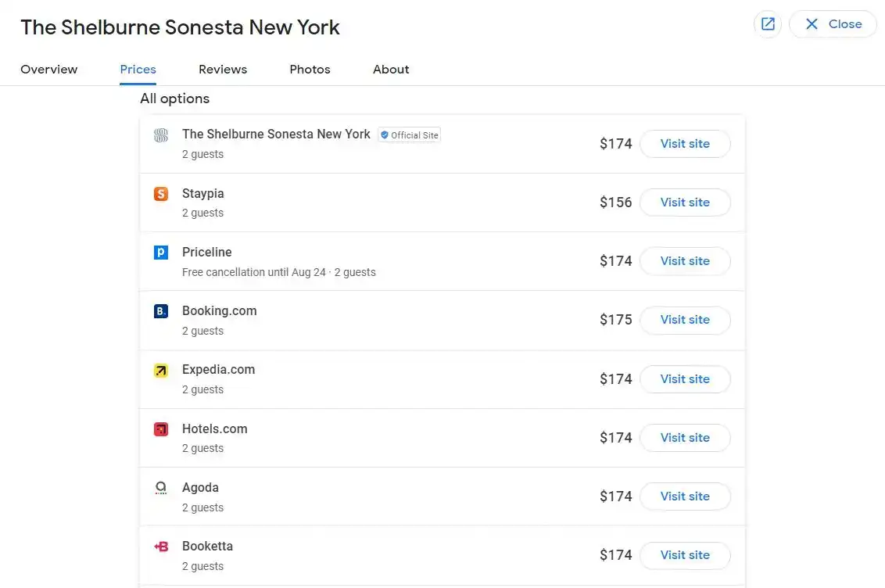This screenshot has height=588, width=885.
Task: Click the Official Site verified badge
Action: (x=409, y=135)
